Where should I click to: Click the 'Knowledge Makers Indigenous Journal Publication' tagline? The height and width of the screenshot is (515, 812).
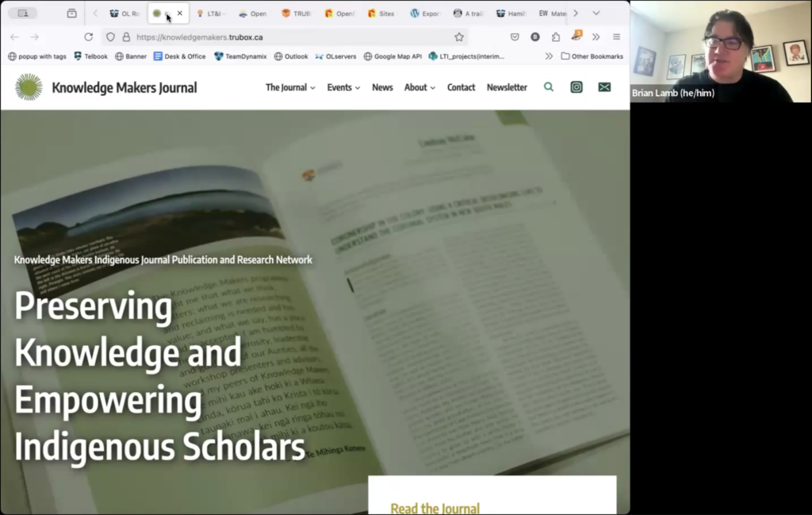(163, 259)
